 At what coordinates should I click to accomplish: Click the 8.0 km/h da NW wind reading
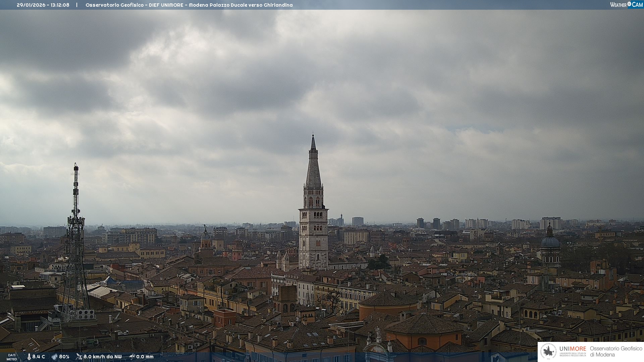click(x=102, y=357)
